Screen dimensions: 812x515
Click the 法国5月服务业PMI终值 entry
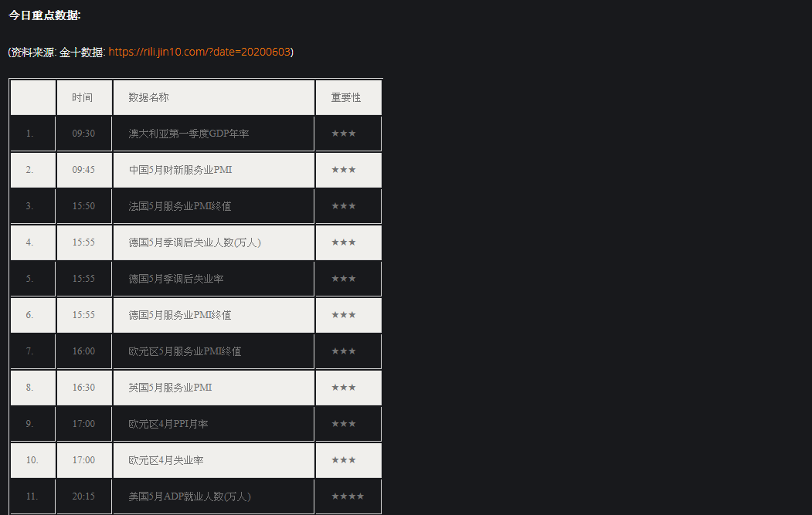(180, 206)
